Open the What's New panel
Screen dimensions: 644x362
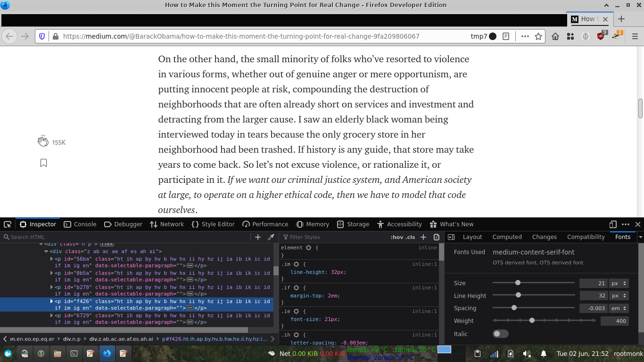pyautogui.click(x=452, y=224)
